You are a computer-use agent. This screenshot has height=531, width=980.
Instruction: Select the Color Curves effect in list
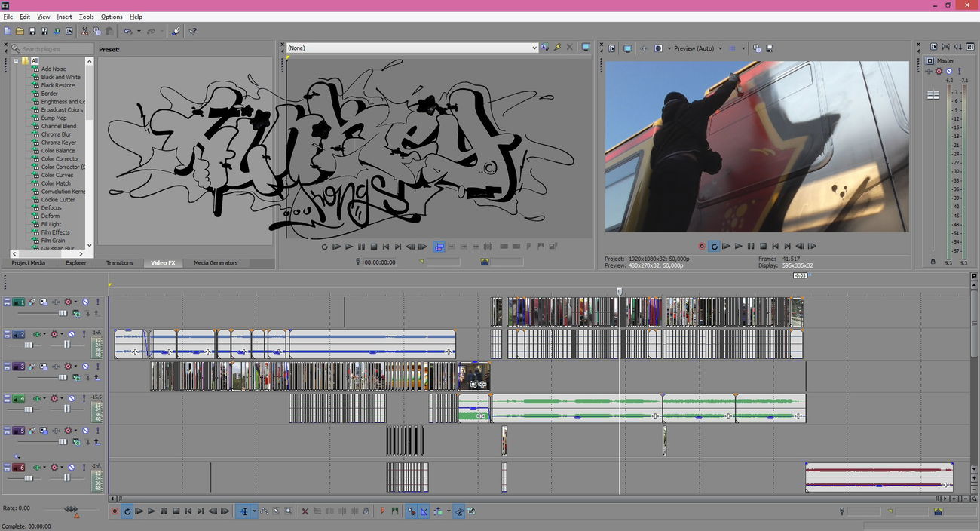click(57, 175)
